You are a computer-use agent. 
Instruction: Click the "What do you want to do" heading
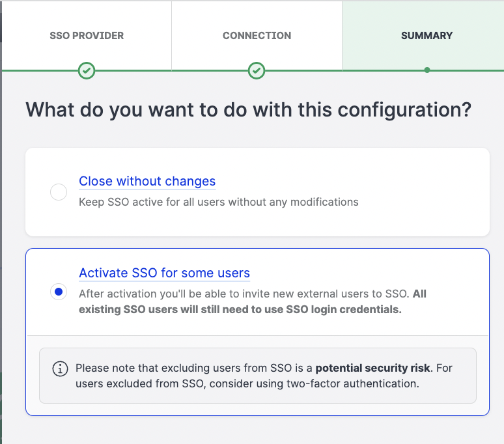(x=248, y=109)
